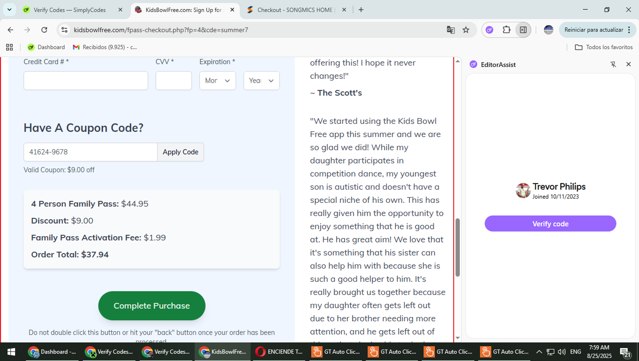Focus the CVV input field
Viewport: 639px width, 361px height.
[x=174, y=81]
